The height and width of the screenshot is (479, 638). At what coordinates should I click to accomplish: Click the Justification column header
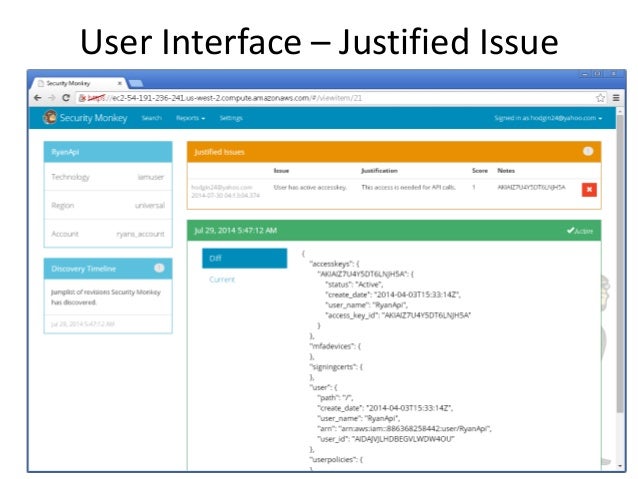379,171
